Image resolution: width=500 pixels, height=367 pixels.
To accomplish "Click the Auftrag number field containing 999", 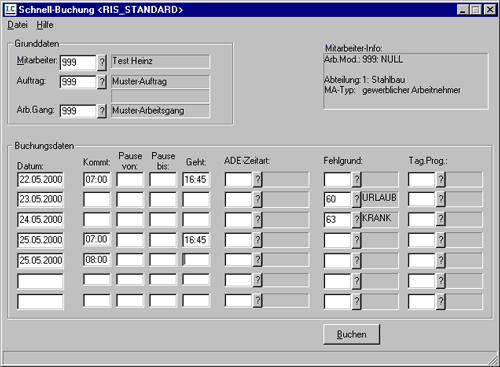I will [x=78, y=82].
